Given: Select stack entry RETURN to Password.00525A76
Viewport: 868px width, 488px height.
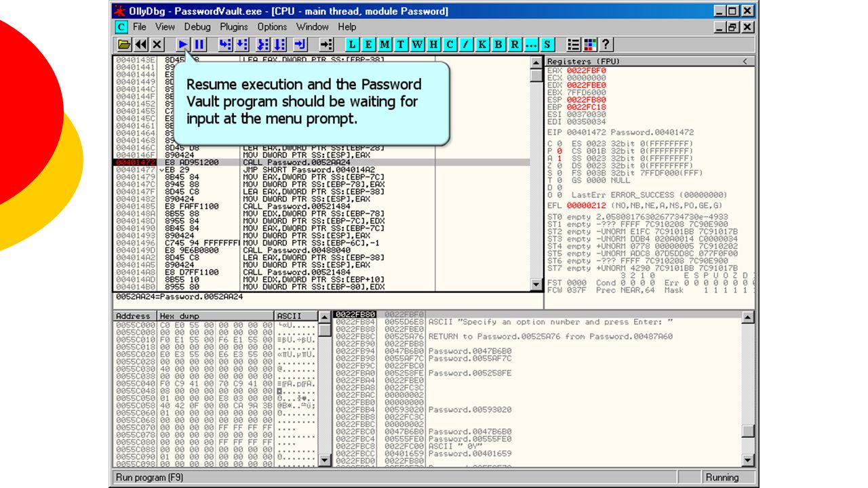Looking at the screenshot, I should 537,336.
